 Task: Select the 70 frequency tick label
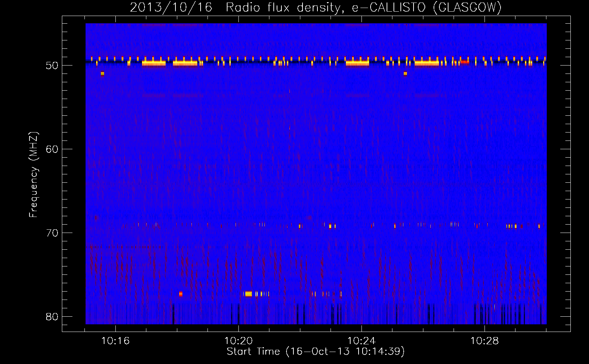point(52,233)
